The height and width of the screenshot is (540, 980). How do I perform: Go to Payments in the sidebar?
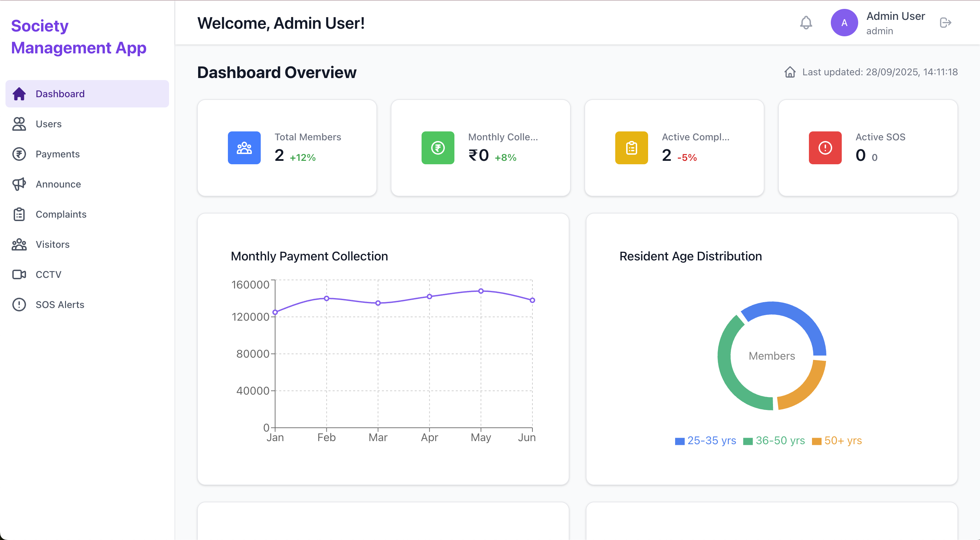click(x=57, y=154)
